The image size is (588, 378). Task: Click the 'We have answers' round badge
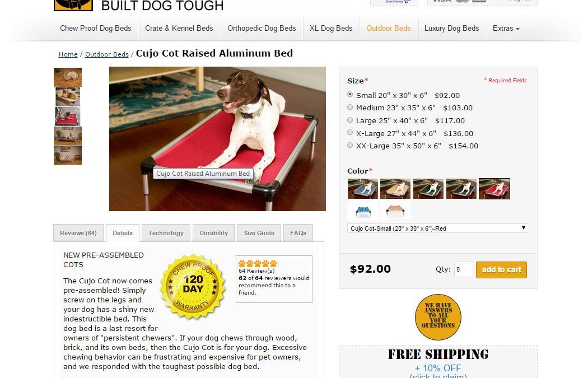(438, 317)
